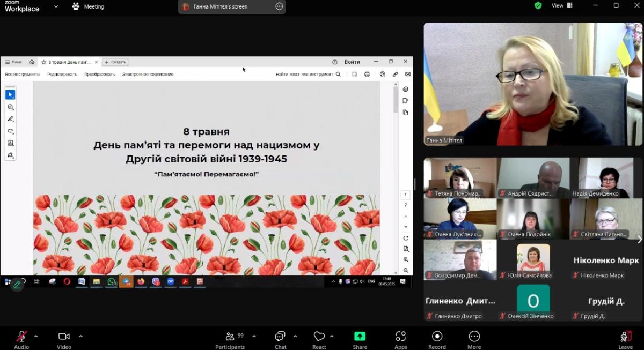The height and width of the screenshot is (350, 644).
Task: Open the Participants list
Action: (230, 339)
